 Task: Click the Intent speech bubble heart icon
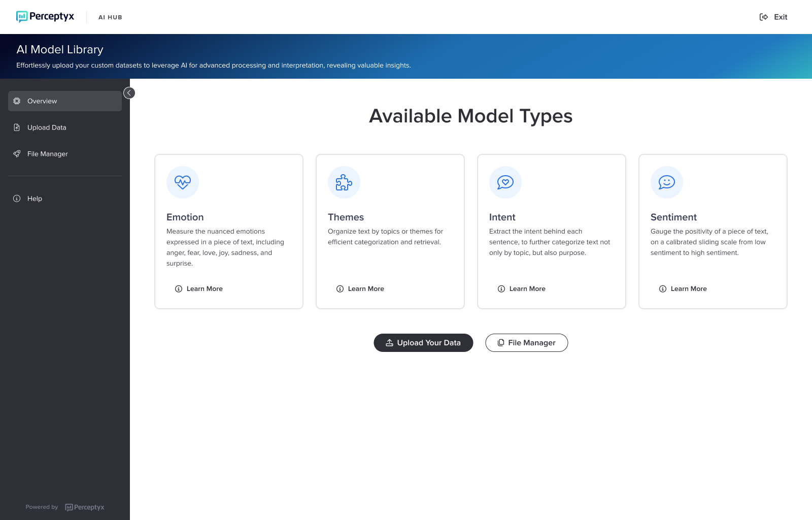(505, 182)
